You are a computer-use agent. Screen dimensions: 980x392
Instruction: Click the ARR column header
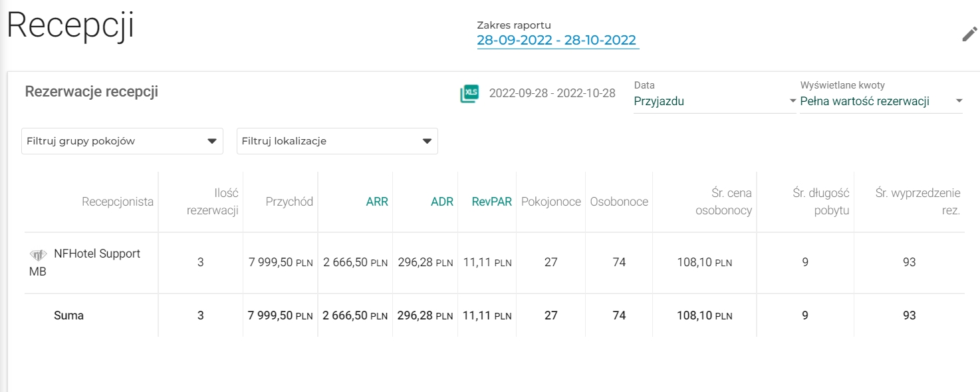377,202
